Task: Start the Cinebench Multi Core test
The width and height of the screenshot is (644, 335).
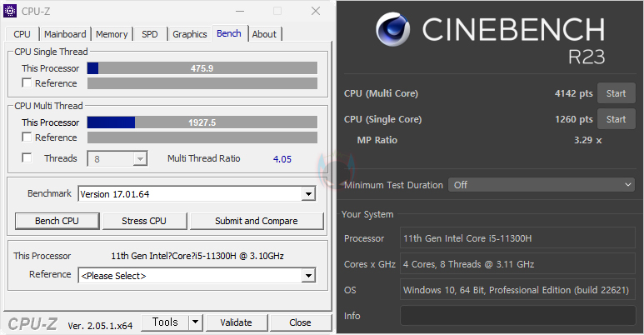Action: (616, 93)
